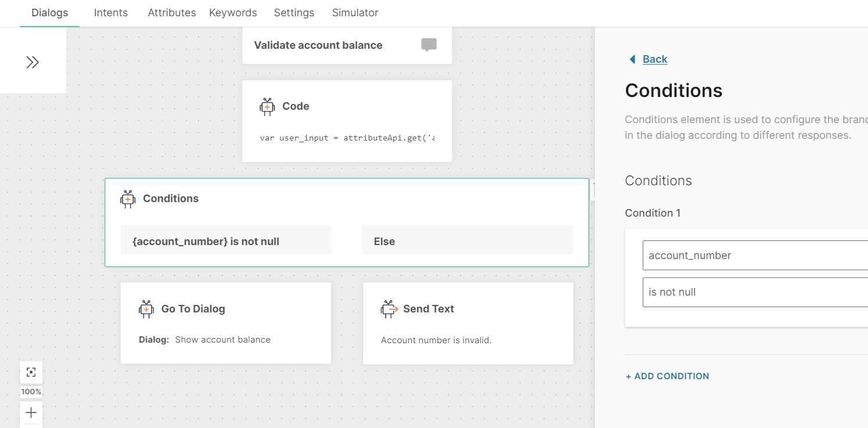Click the robot icon on the Code block
The height and width of the screenshot is (428, 868).
(x=267, y=106)
